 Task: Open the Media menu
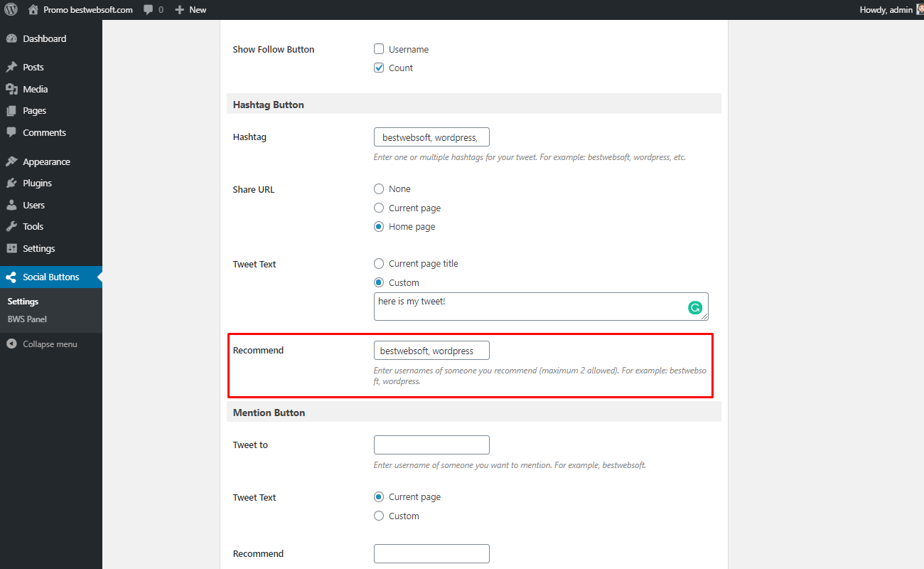pyautogui.click(x=51, y=89)
